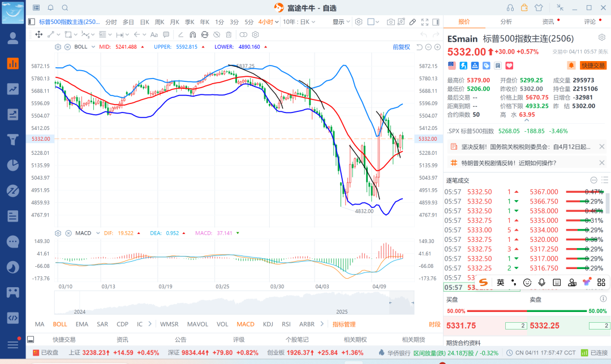611x364 pixels.
Task: Open MACD indicator settings gear
Action: (x=58, y=233)
